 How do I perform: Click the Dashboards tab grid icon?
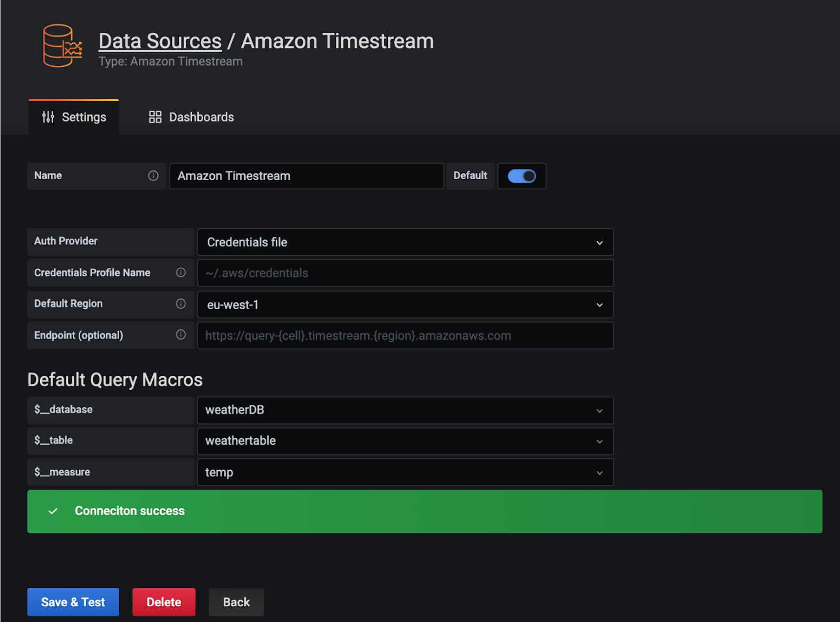[155, 117]
